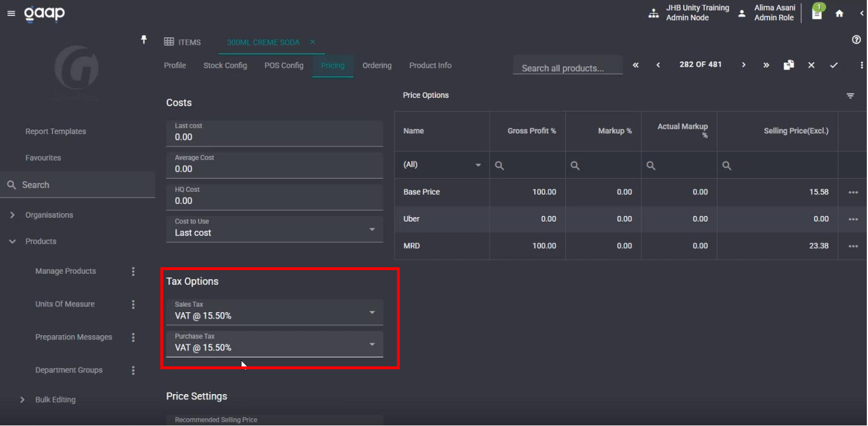Open Units Of Measure options menu
Image resolution: width=868 pixels, height=426 pixels.
(x=133, y=304)
